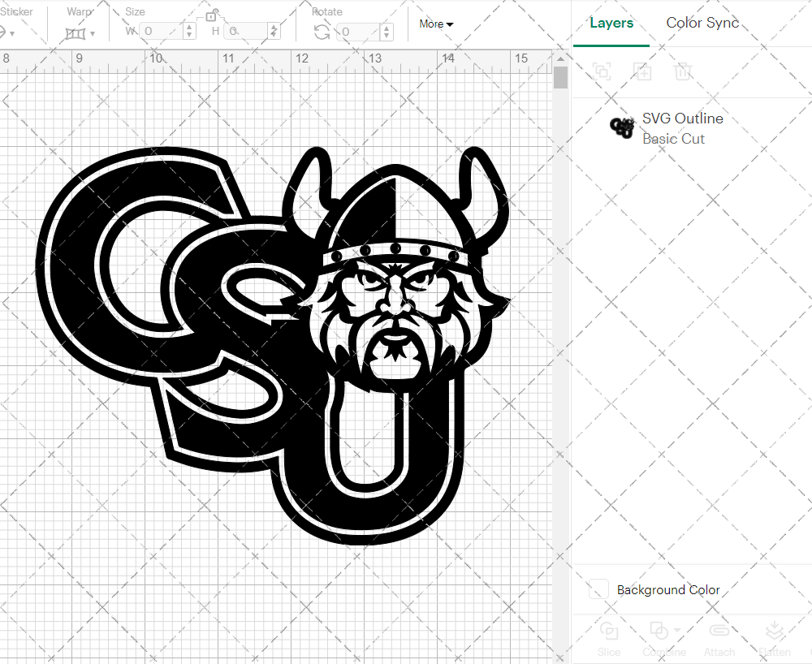Open the Warp options dropdown arrow
This screenshot has width=812, height=664.
pos(93,32)
